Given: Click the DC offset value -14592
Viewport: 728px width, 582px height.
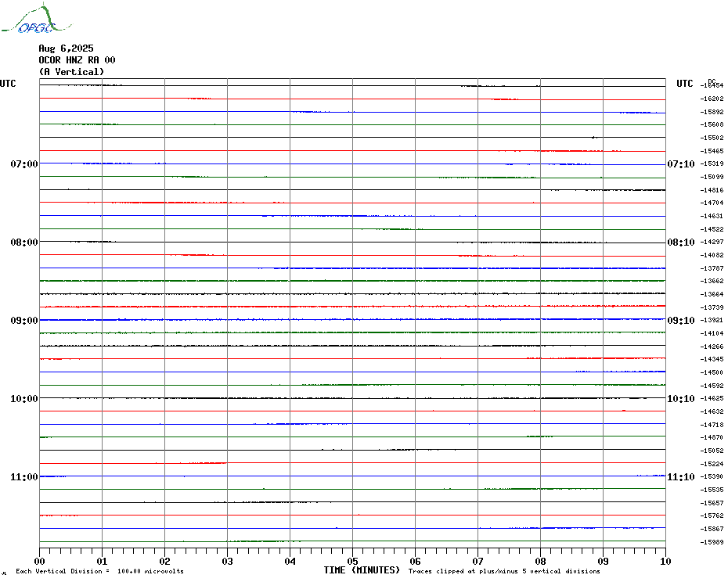Looking at the screenshot, I should 712,386.
